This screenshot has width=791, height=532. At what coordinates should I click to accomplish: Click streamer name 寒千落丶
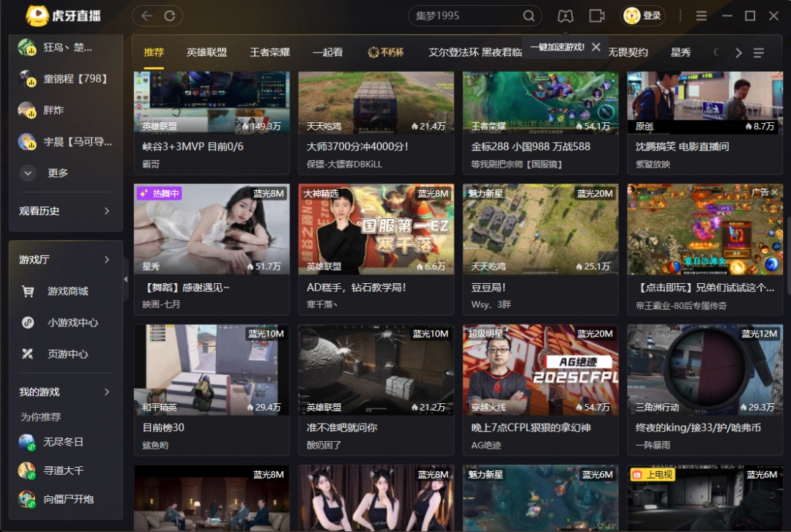click(322, 304)
